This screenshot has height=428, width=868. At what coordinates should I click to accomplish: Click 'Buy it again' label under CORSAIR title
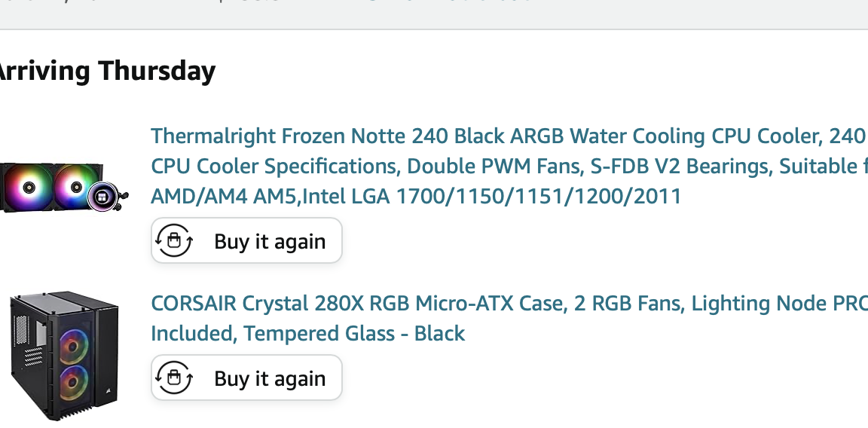[270, 378]
